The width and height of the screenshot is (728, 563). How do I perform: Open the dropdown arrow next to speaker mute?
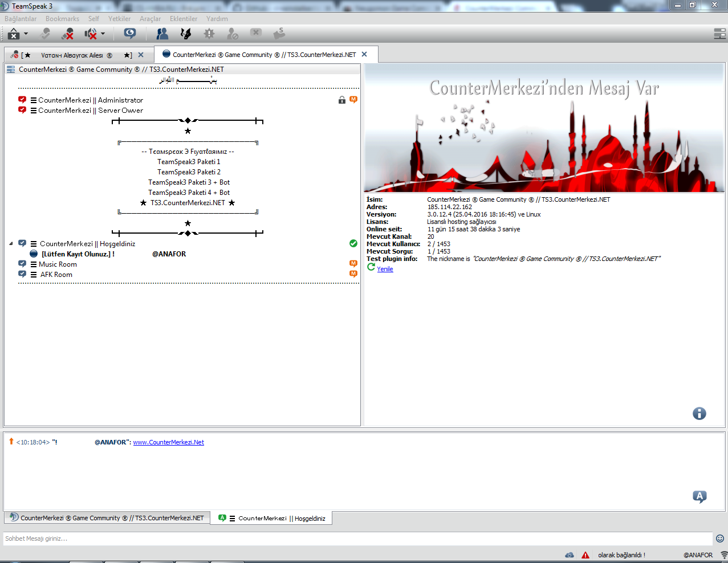[x=103, y=34]
